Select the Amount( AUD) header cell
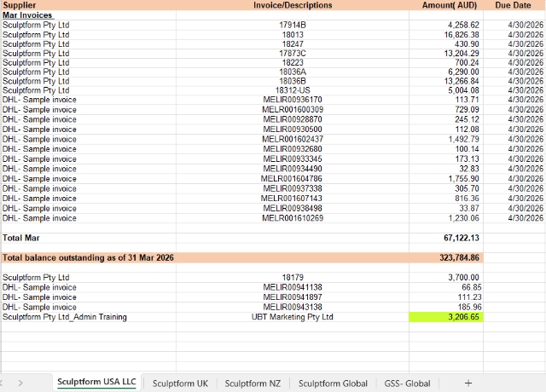 coord(446,5)
